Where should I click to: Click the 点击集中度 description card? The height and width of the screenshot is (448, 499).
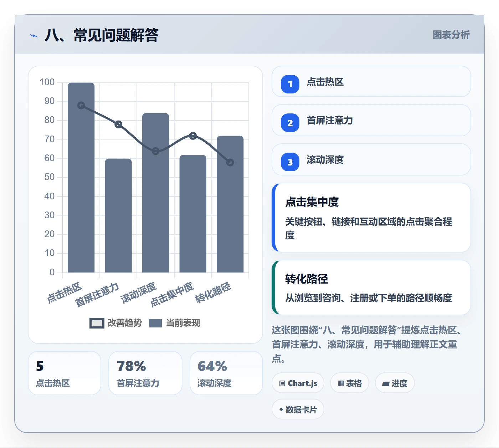(x=371, y=218)
